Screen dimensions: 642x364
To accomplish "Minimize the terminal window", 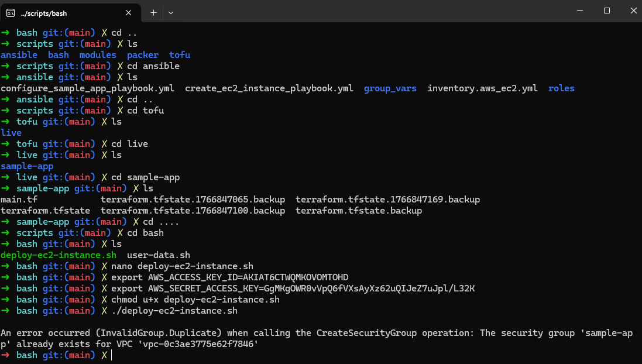I will pos(579,10).
